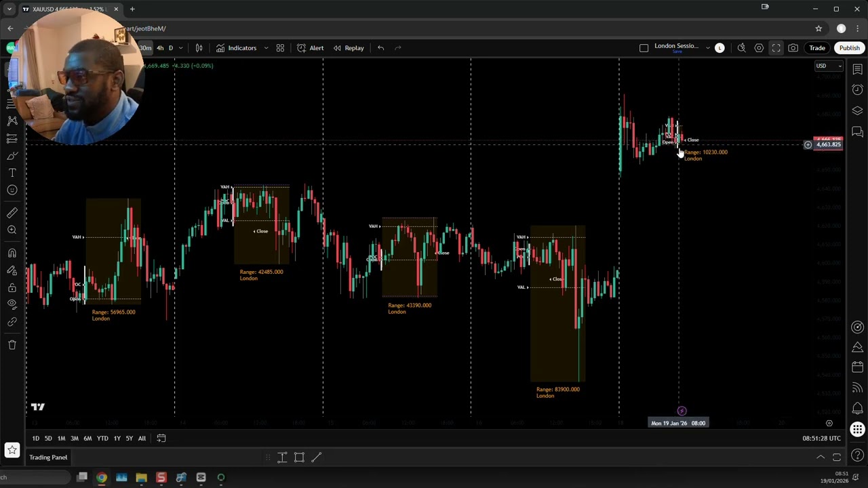Expand the London Session layout dropdown
The height and width of the screenshot is (488, 868).
point(707,48)
